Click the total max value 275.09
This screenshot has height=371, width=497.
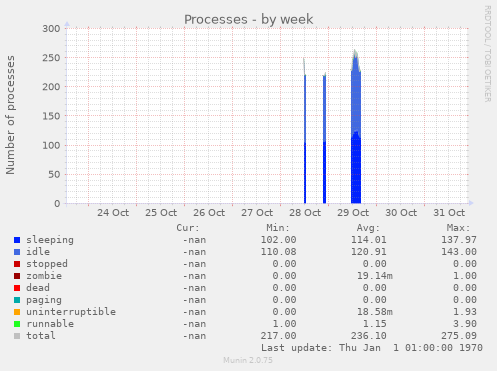pos(459,336)
